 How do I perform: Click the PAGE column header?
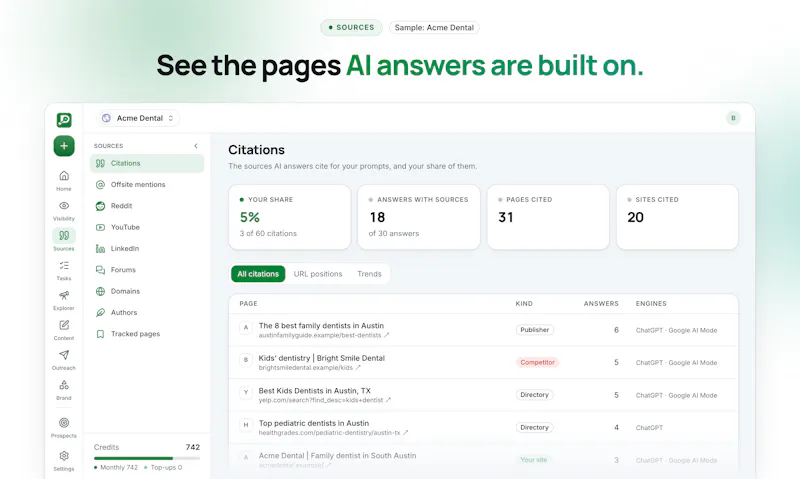click(248, 304)
